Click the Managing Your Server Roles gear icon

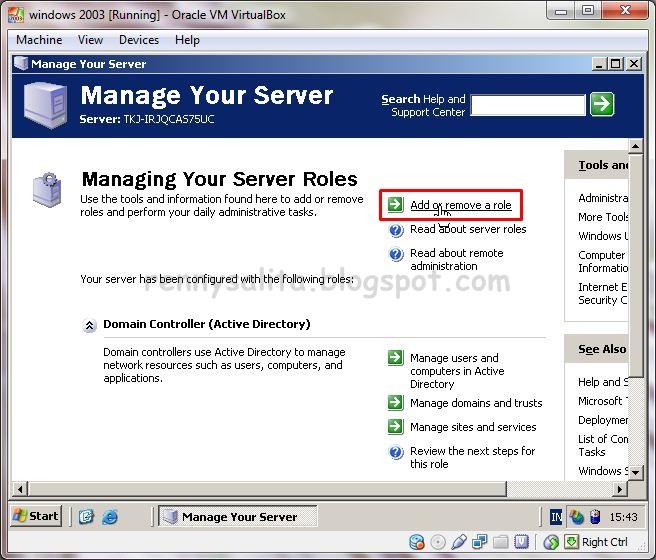pyautogui.click(x=47, y=190)
